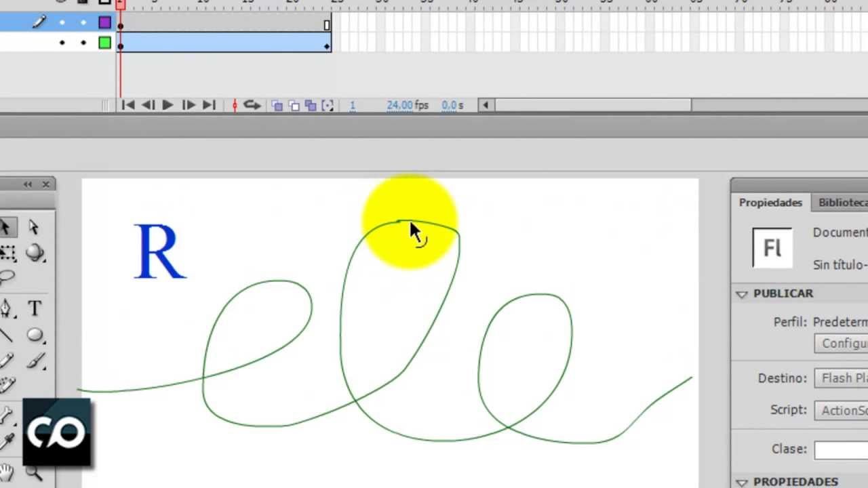868x488 pixels.
Task: Toggle loop playback in timeline
Action: 252,105
